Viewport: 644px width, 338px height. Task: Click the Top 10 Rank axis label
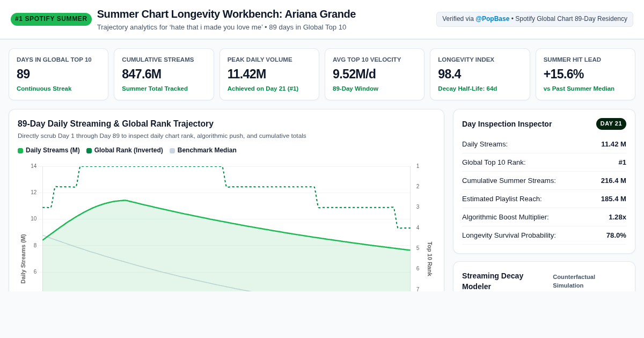(429, 259)
